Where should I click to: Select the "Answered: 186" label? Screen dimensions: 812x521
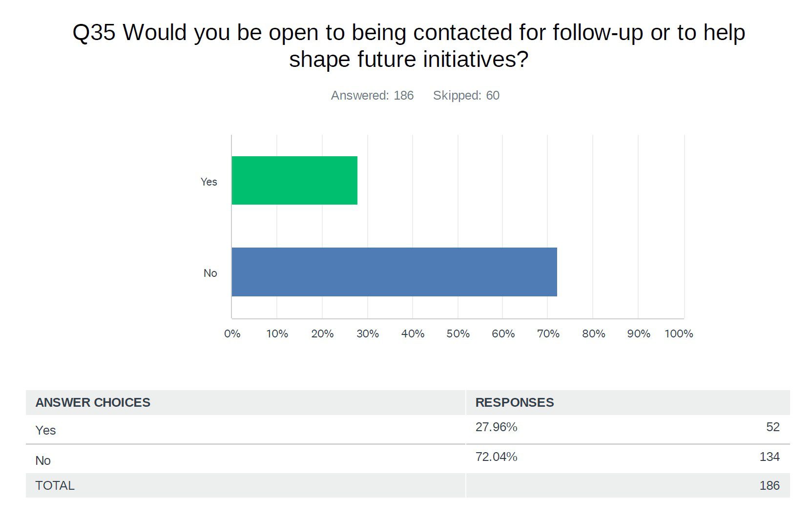[372, 95]
